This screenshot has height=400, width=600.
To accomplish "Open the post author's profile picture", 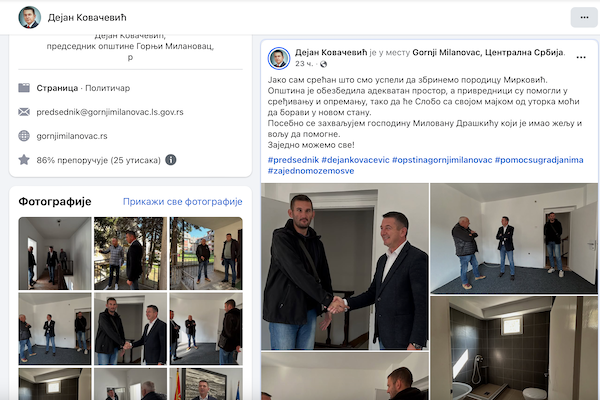I will click(279, 58).
